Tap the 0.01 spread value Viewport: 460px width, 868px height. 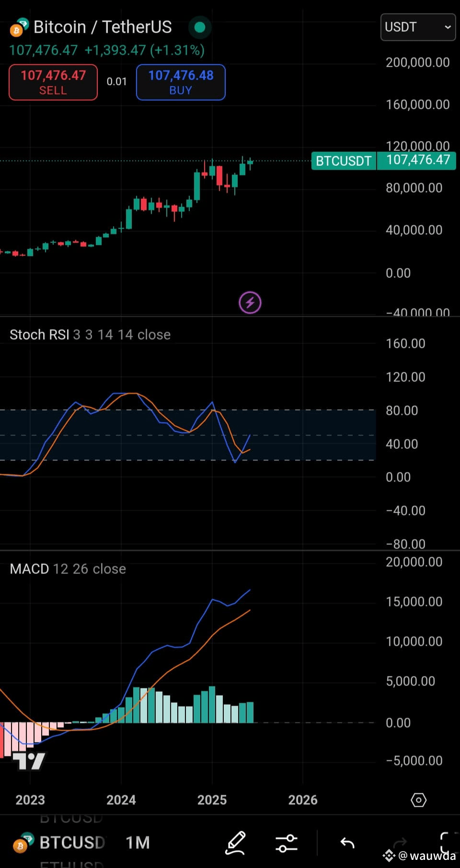click(x=116, y=81)
